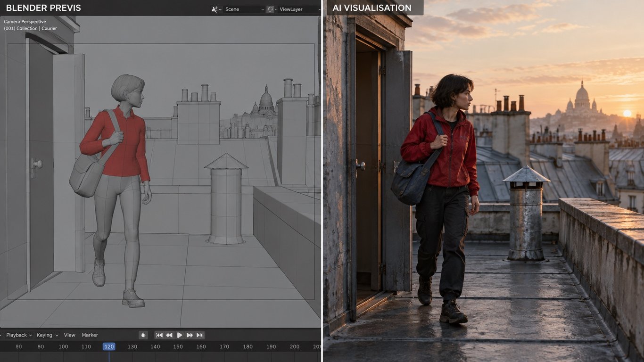Jump to the first frame endpoint

[159, 335]
